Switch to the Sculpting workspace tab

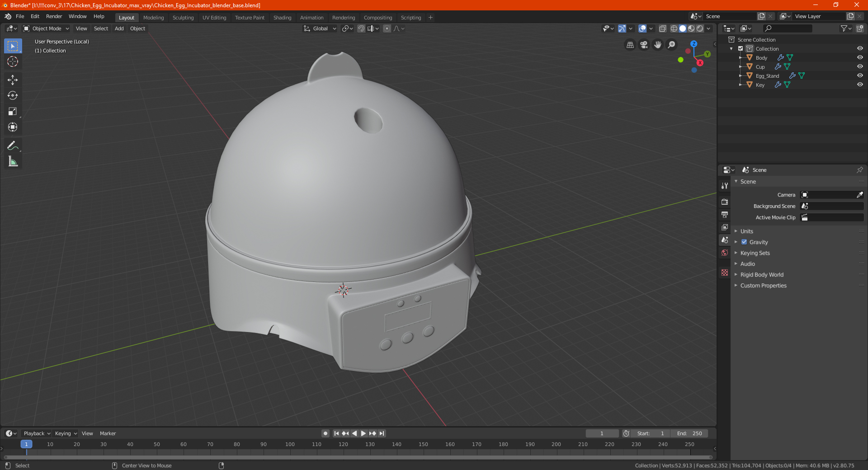click(183, 18)
